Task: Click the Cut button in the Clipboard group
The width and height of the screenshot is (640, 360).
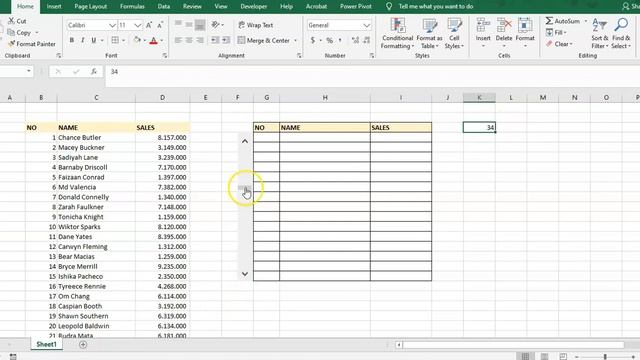Action: point(17,21)
